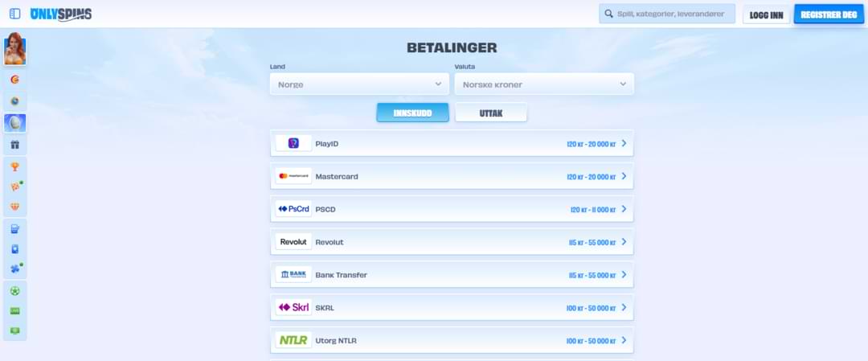
Task: Open the soccer ball sports icon
Action: point(15,291)
